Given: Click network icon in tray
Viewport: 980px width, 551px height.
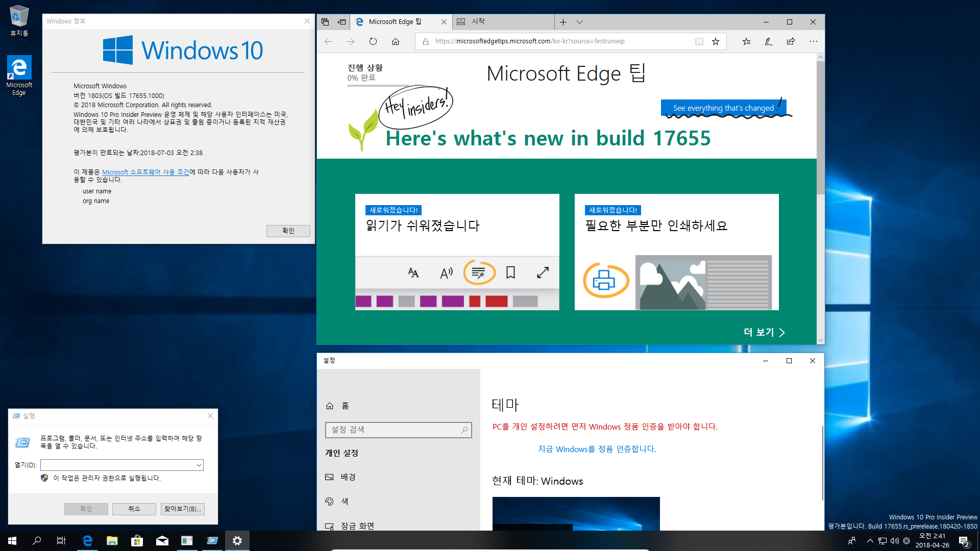Looking at the screenshot, I should (x=883, y=541).
